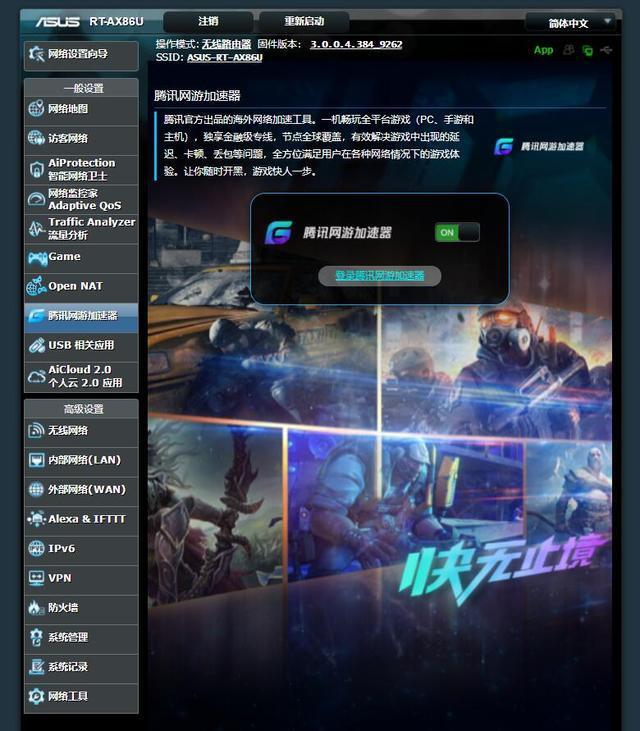Click the Traffic Analyzer waveform icon
This screenshot has width=640, height=731.
36,228
